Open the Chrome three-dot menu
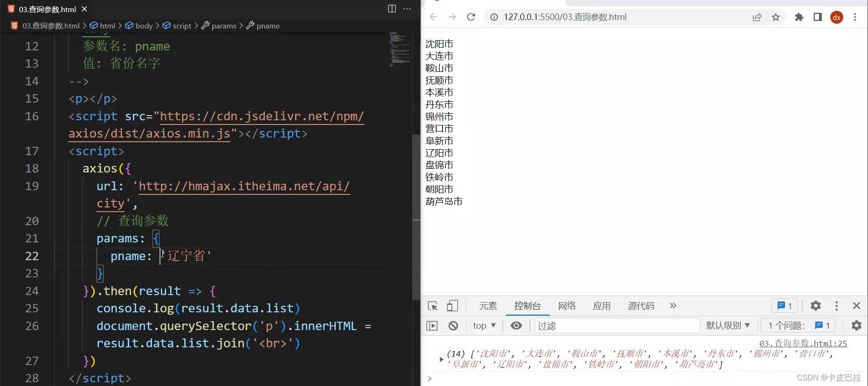Screen dimensions: 868x386 855,17
